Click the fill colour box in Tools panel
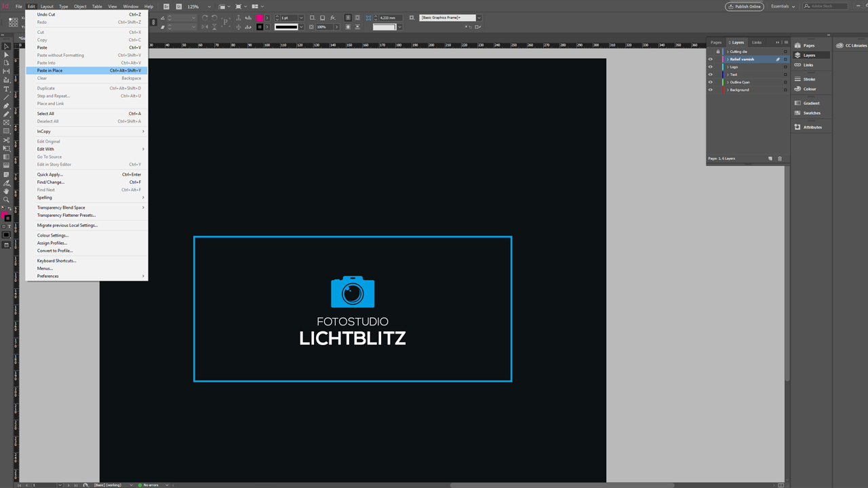 point(5,216)
